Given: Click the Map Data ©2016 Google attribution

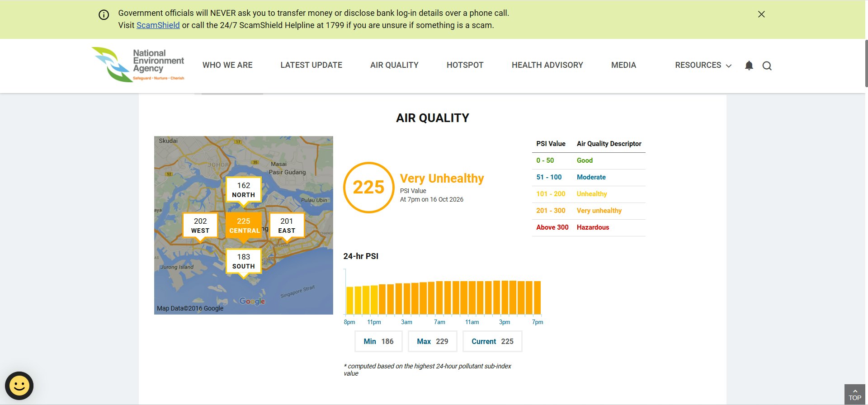Looking at the screenshot, I should point(190,308).
